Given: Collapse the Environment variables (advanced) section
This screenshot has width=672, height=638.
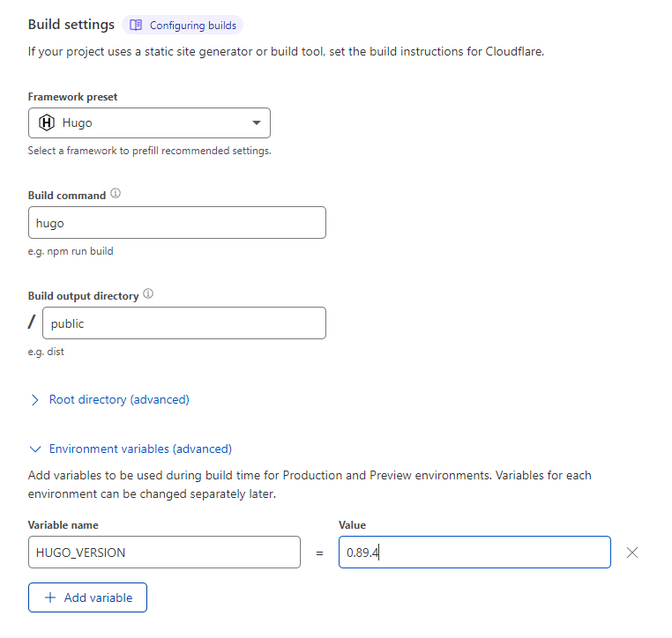Looking at the screenshot, I should [x=140, y=449].
